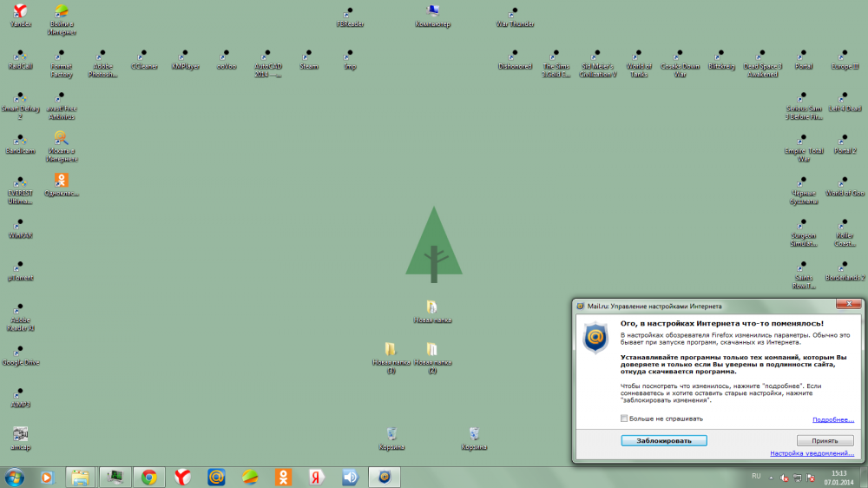Select the AutoCAD 2014 shortcut
The height and width of the screenshot is (488, 868).
click(268, 63)
